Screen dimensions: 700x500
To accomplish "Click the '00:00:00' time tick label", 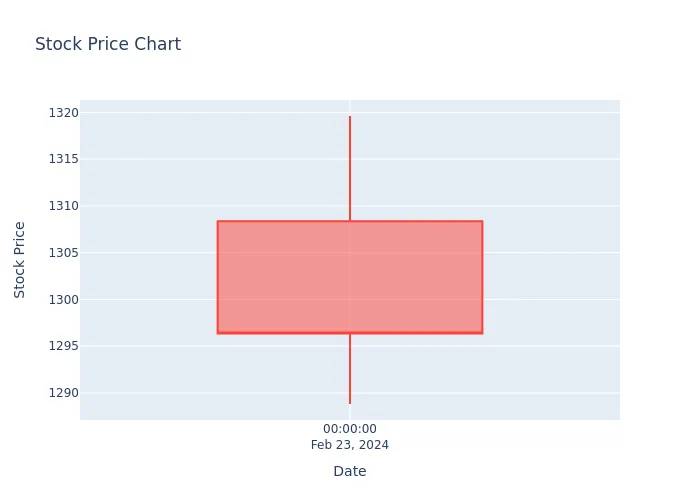I will [350, 429].
